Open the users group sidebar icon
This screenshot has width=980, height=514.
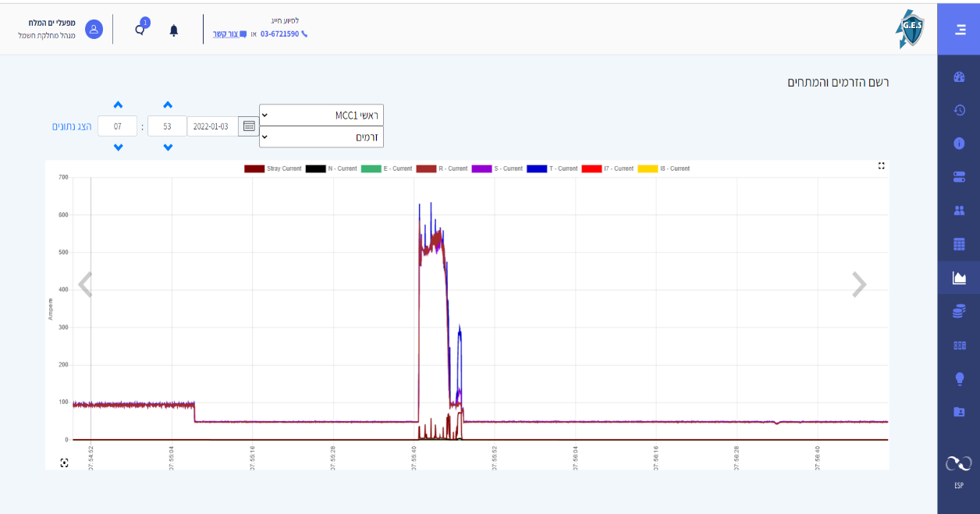(x=959, y=211)
